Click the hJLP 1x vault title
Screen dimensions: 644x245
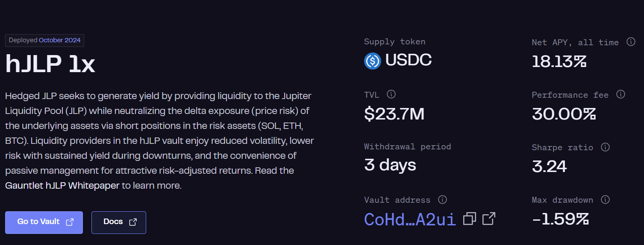click(50, 64)
